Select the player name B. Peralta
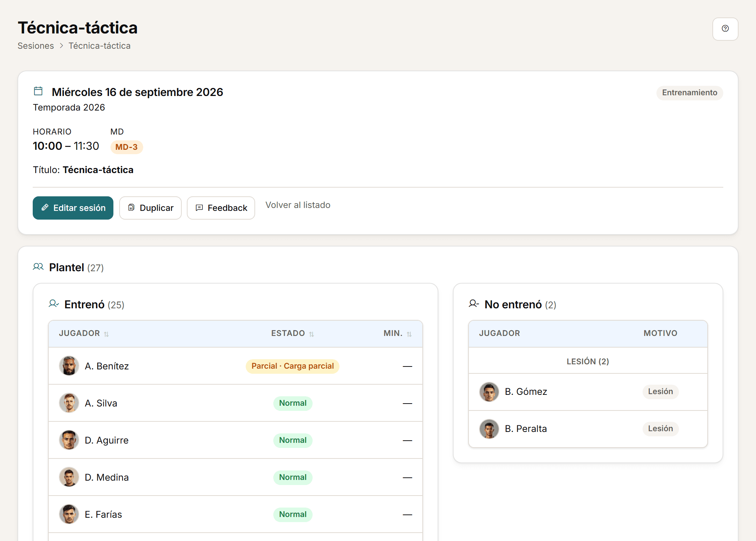This screenshot has height=541, width=756. (x=526, y=429)
